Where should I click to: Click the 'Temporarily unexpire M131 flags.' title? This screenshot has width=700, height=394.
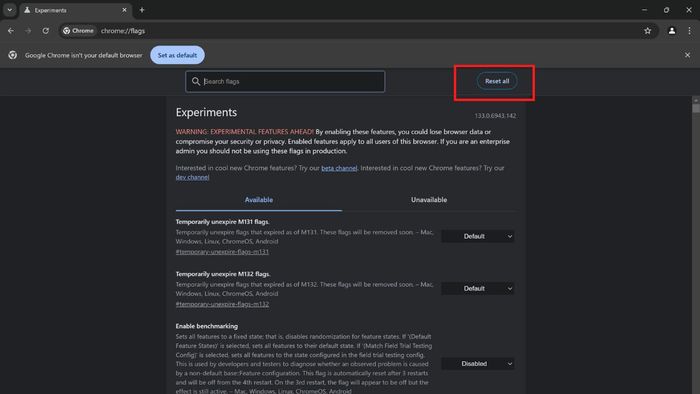[222, 222]
